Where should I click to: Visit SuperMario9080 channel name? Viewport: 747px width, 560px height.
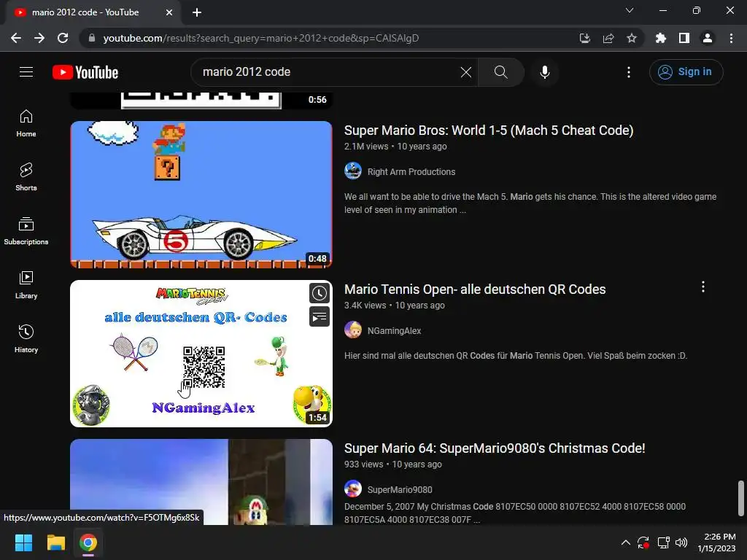400,489
